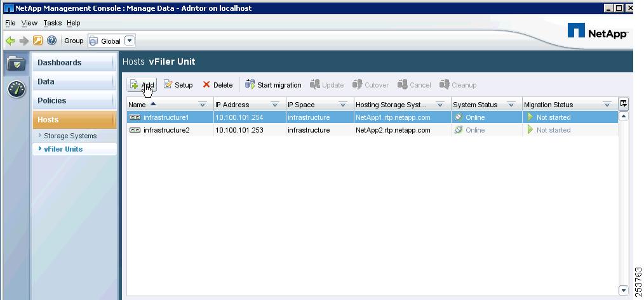
Task: Click the Not started arrow icon for infrastructure2
Action: (530, 130)
